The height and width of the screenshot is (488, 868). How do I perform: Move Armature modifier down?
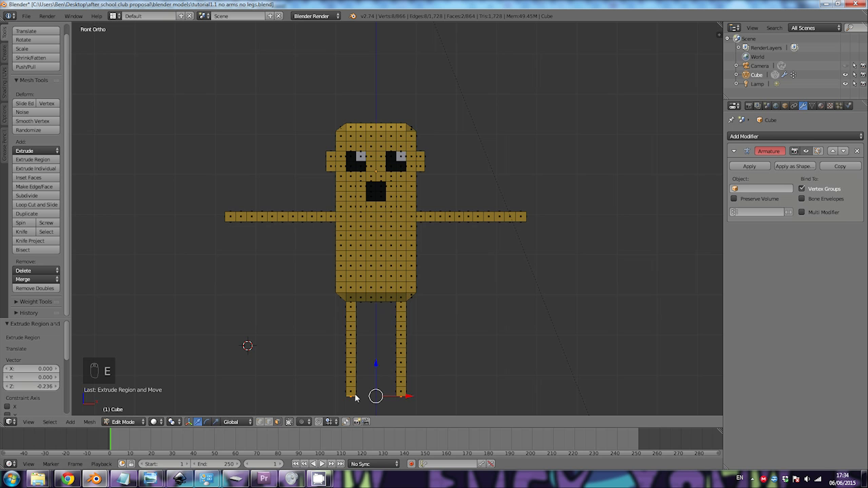click(x=843, y=151)
